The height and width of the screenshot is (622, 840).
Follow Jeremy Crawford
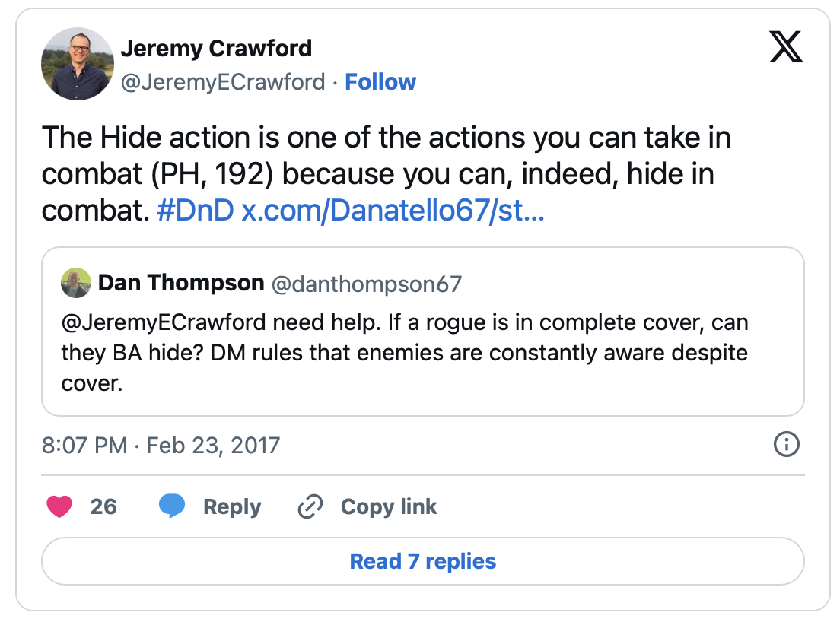point(380,82)
